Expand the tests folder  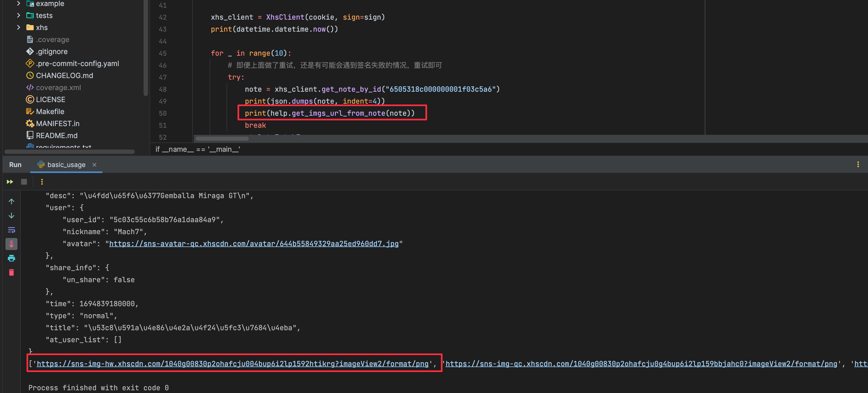(19, 15)
